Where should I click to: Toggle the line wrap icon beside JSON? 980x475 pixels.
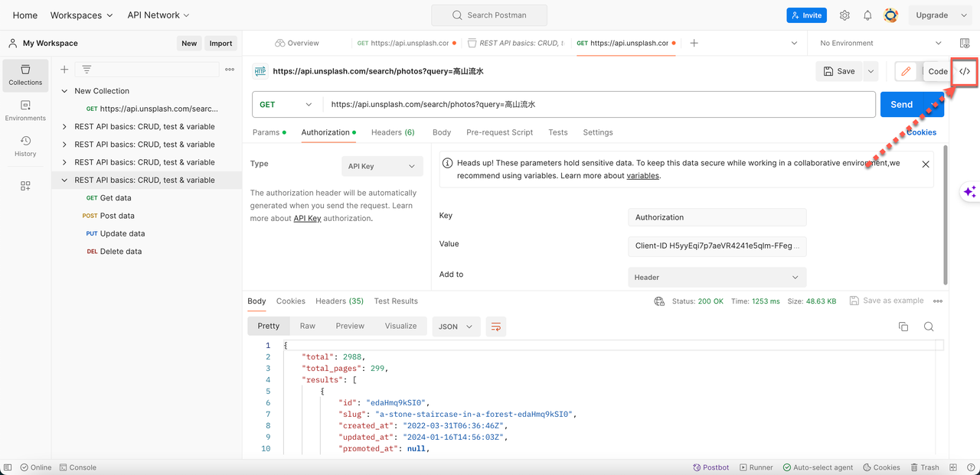pos(496,327)
